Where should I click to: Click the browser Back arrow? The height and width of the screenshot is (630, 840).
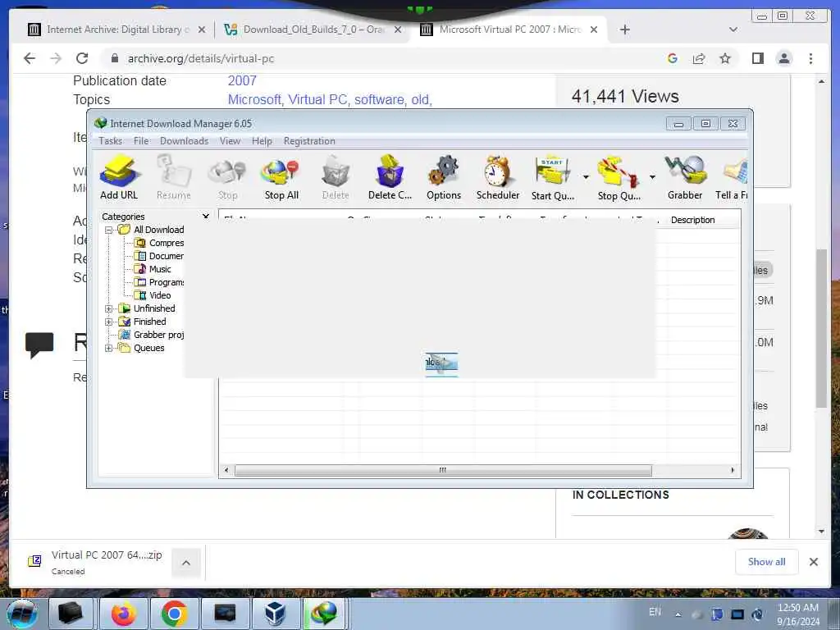click(x=30, y=58)
